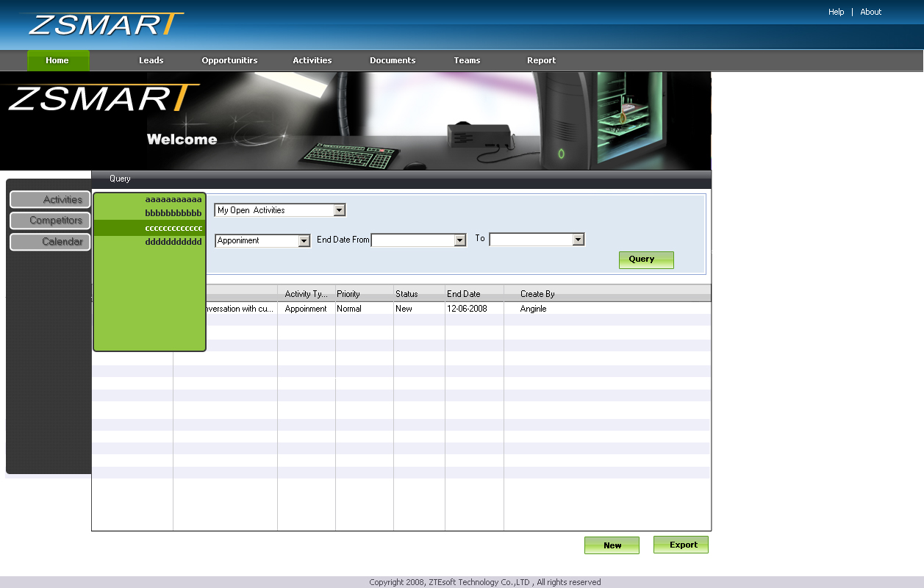Select the Competitors sidebar button
This screenshot has height=588, width=924.
click(x=50, y=220)
